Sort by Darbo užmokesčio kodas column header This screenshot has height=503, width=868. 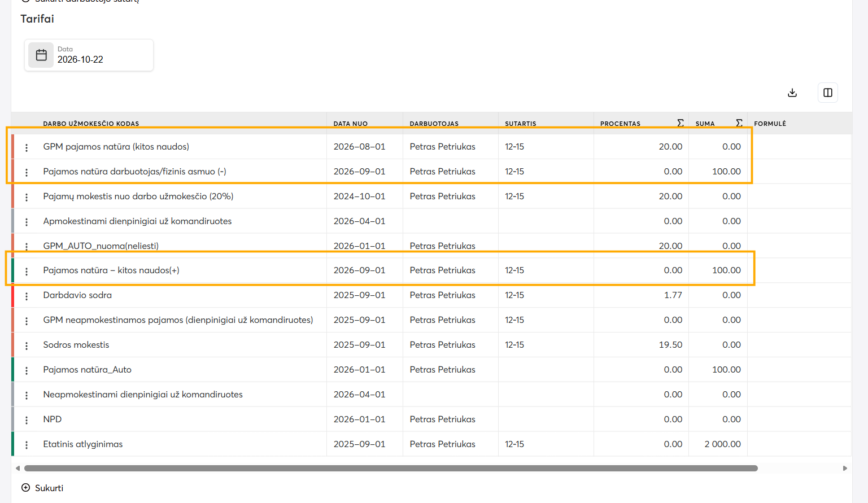[91, 124]
